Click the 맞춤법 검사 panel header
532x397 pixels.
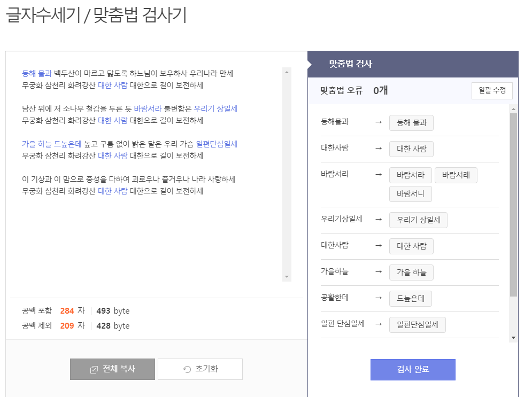pyautogui.click(x=413, y=64)
